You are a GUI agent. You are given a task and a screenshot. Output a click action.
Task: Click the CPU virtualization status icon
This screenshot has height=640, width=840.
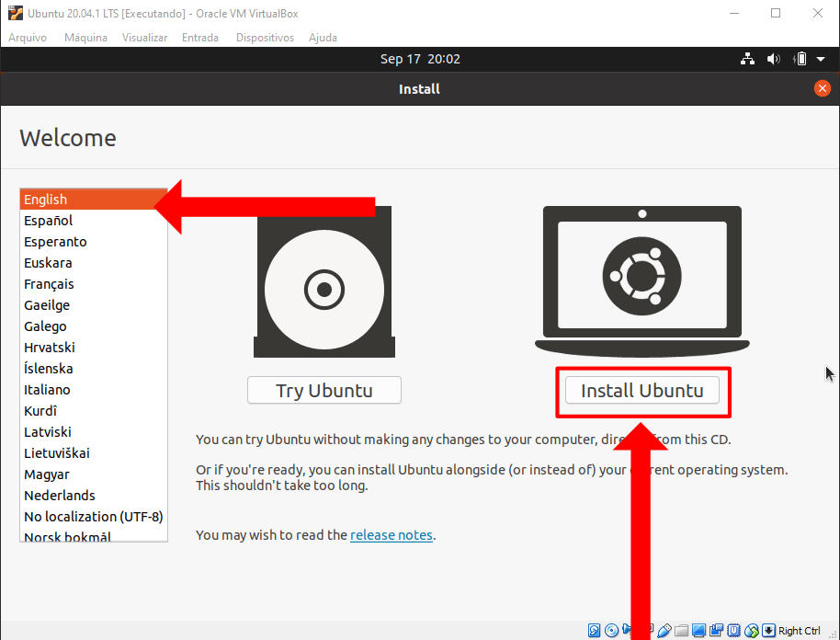(734, 631)
